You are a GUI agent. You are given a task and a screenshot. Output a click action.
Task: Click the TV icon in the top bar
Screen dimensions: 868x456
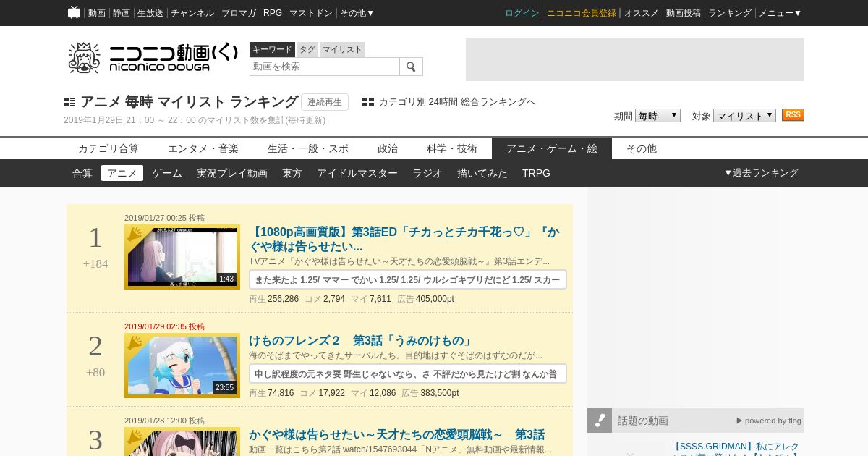point(74,12)
